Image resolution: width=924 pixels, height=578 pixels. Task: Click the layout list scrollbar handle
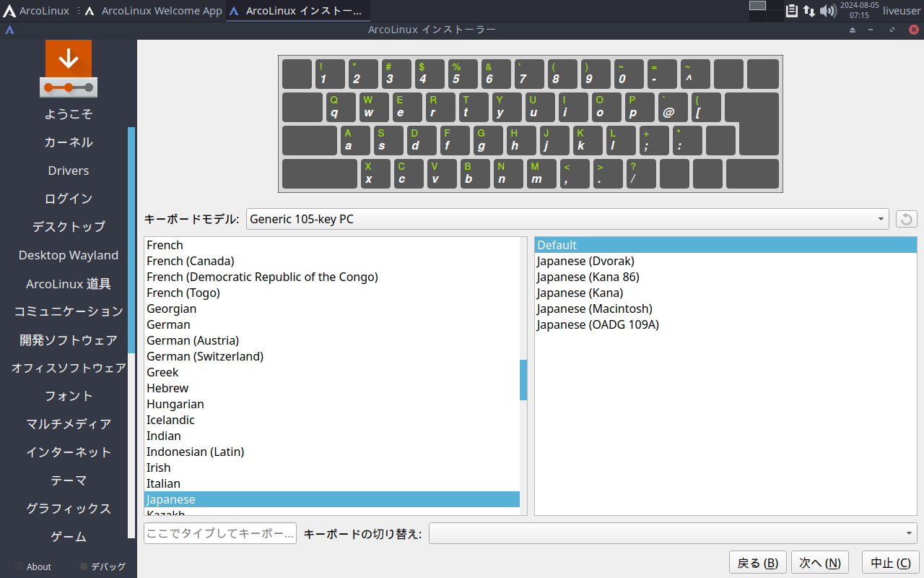(523, 380)
